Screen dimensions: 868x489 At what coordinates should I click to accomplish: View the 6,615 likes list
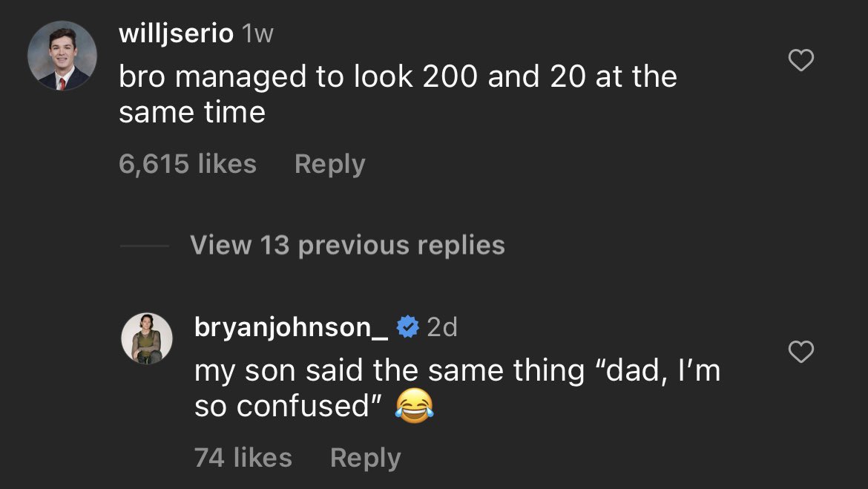(x=188, y=164)
